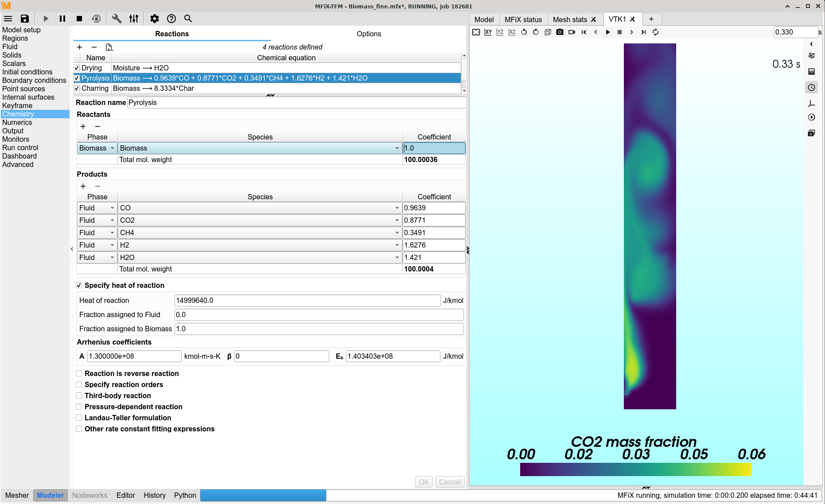This screenshot has height=504, width=825.
Task: Stop the simulation with the stop icon
Action: pyautogui.click(x=79, y=19)
